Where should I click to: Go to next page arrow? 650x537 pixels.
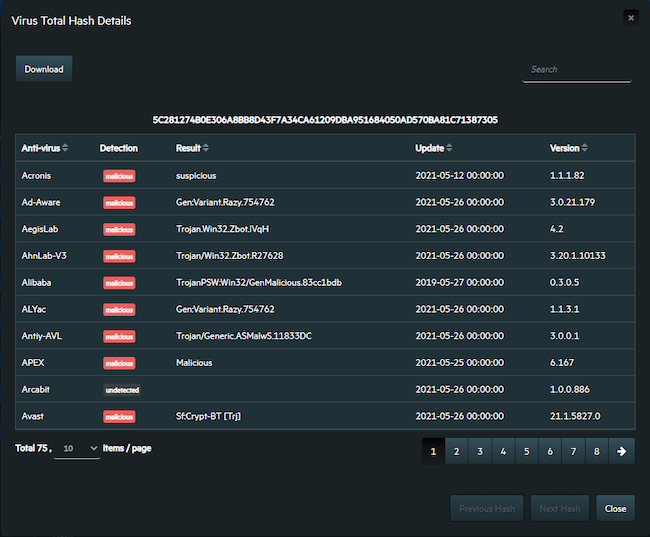click(x=621, y=451)
